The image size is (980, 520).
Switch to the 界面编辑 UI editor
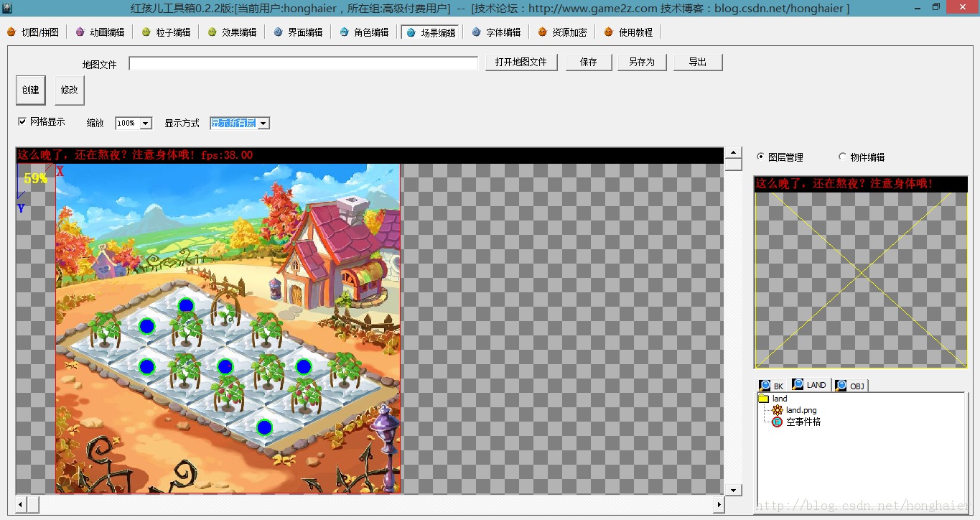[299, 32]
